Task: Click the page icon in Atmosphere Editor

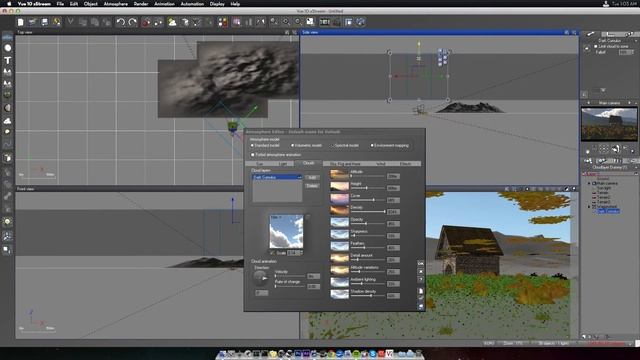Action: (421, 291)
